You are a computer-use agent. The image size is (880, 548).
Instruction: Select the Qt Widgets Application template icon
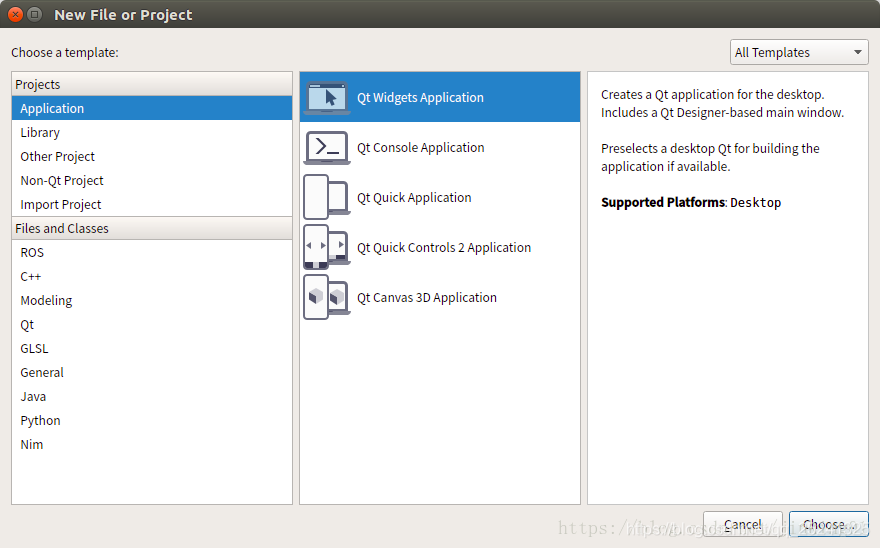click(x=327, y=98)
